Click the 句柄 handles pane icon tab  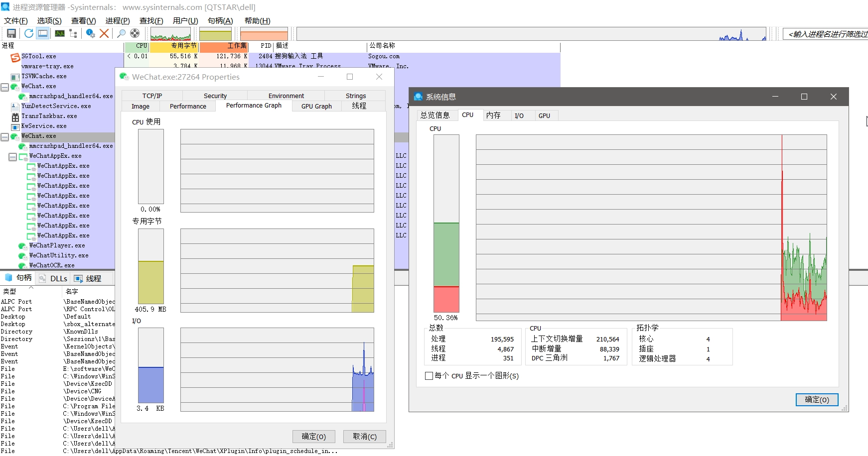point(18,278)
